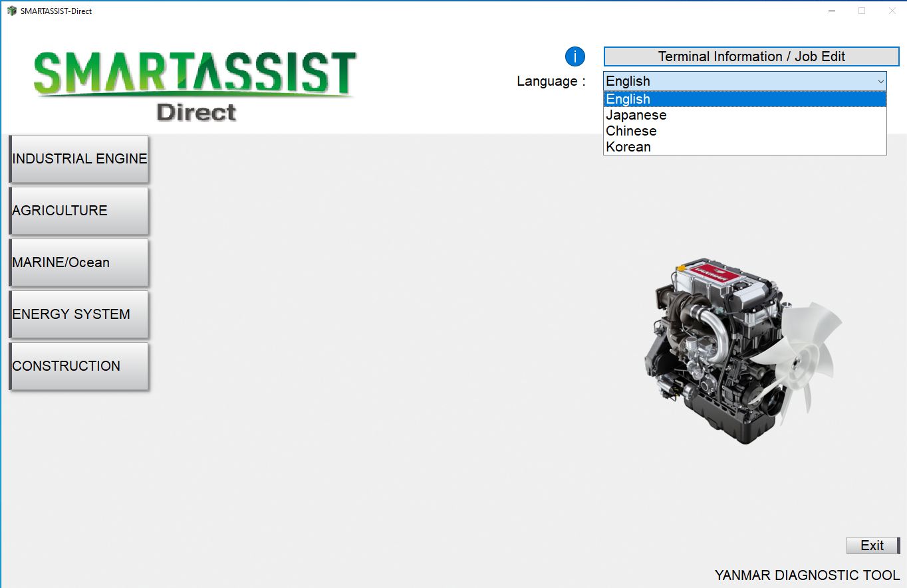Open the Language dropdown arrow

pos(881,81)
